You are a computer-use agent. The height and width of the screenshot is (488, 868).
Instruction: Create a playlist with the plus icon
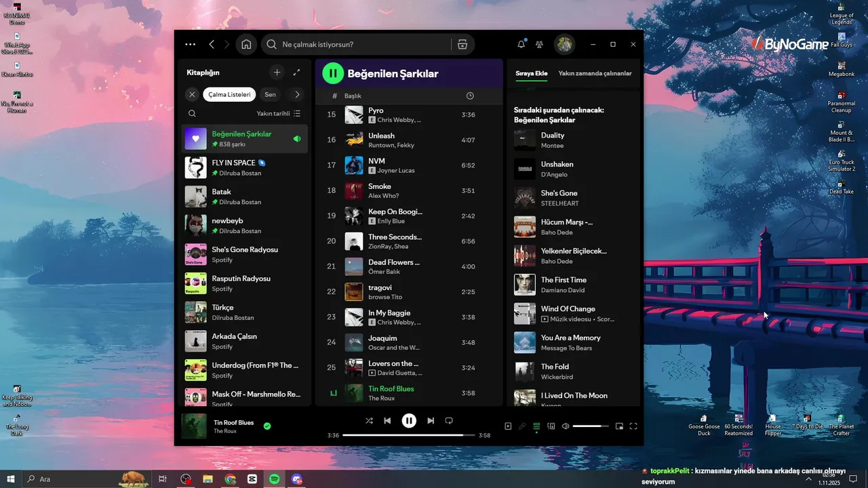click(x=277, y=72)
